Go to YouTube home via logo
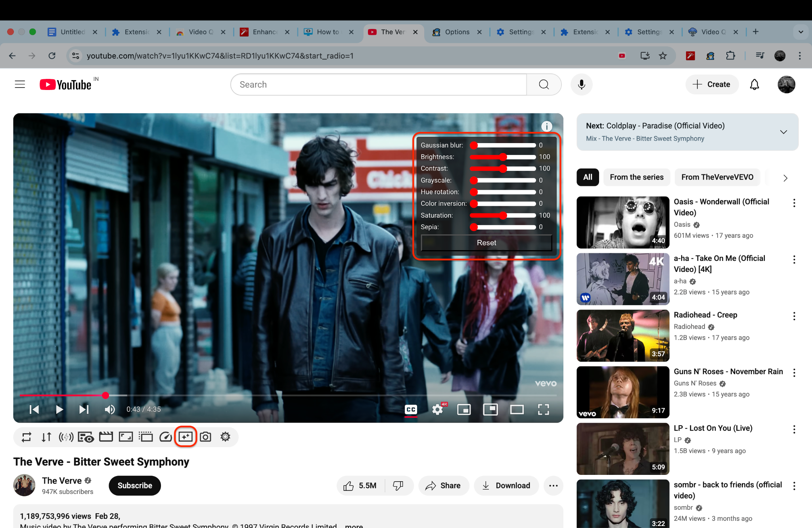 [66, 84]
